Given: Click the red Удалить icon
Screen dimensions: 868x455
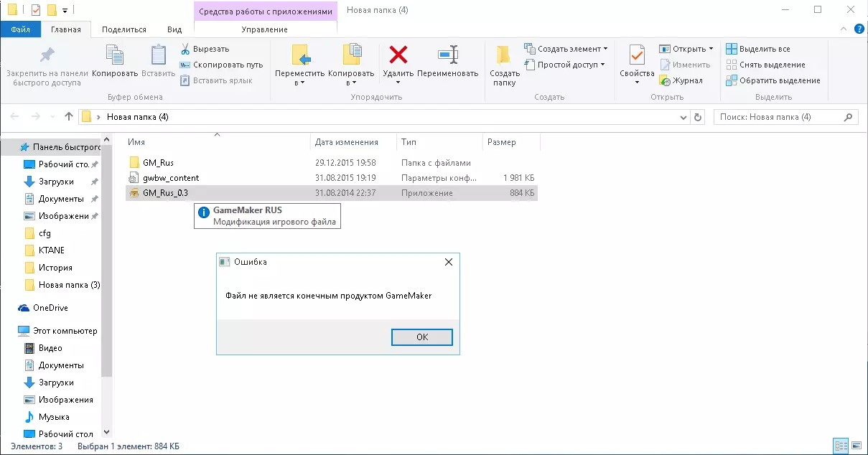Looking at the screenshot, I should click(x=398, y=55).
